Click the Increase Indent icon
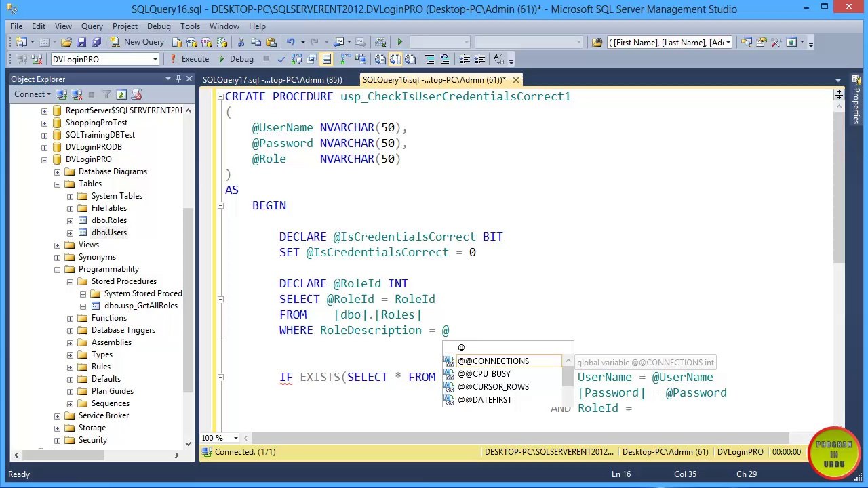Viewport: 868px width, 488px height. click(x=479, y=59)
